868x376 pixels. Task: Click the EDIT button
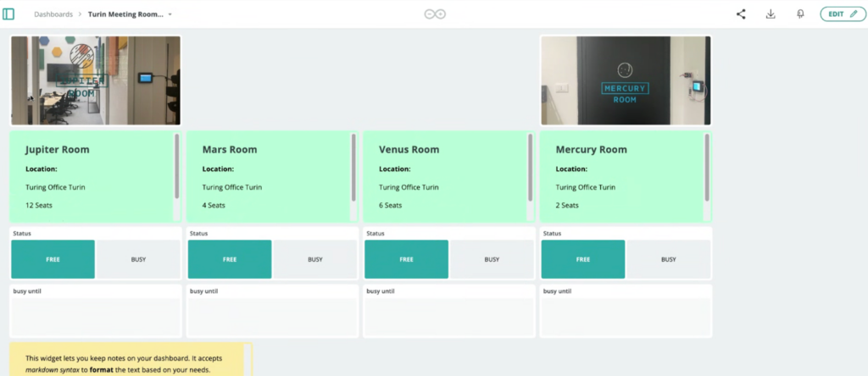tap(843, 14)
